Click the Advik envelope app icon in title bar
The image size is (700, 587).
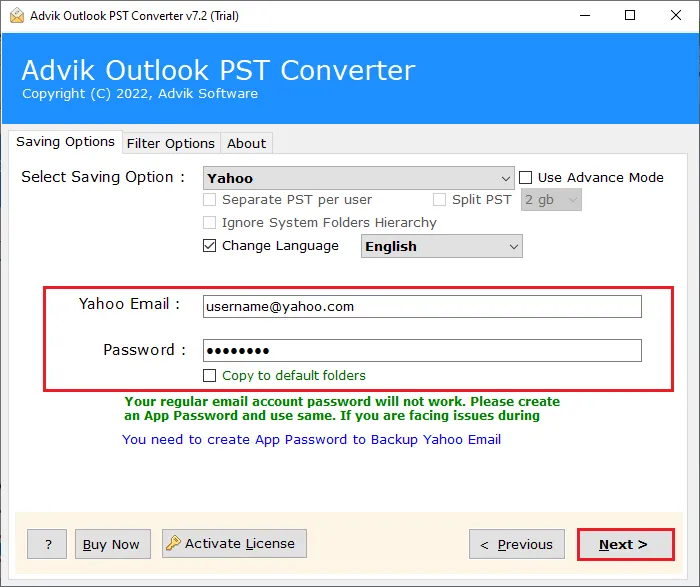point(17,16)
